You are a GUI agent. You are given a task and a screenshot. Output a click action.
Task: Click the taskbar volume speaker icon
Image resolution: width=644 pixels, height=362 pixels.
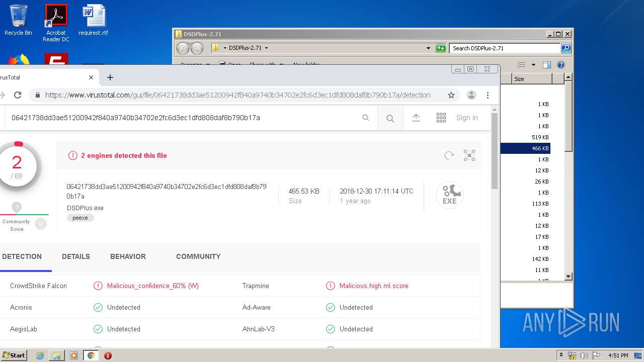pos(584,355)
